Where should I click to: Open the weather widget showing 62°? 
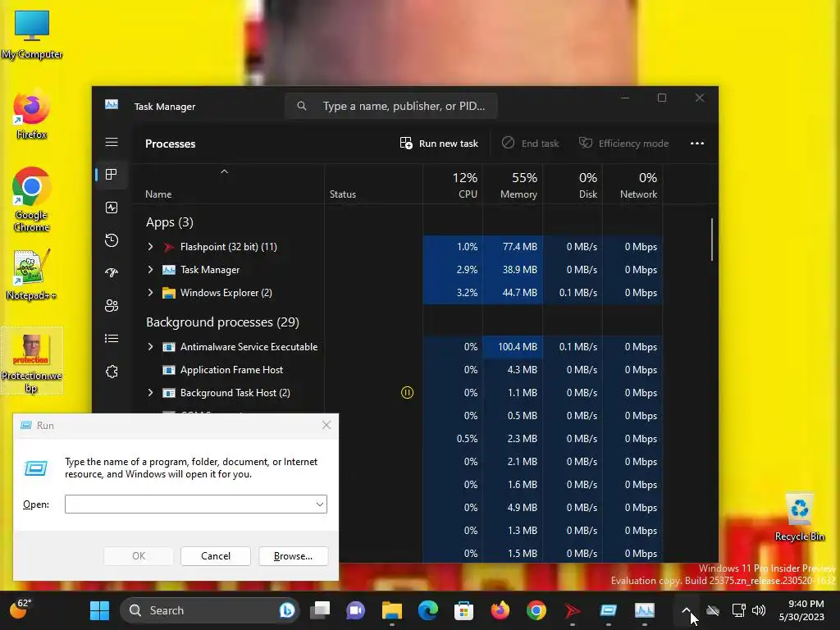[21, 609]
